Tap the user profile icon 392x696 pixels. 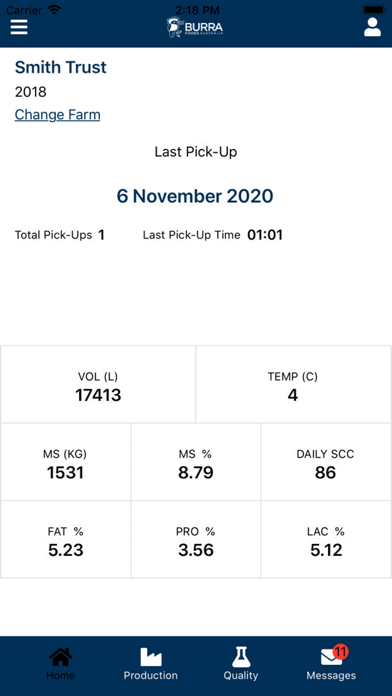(x=372, y=27)
